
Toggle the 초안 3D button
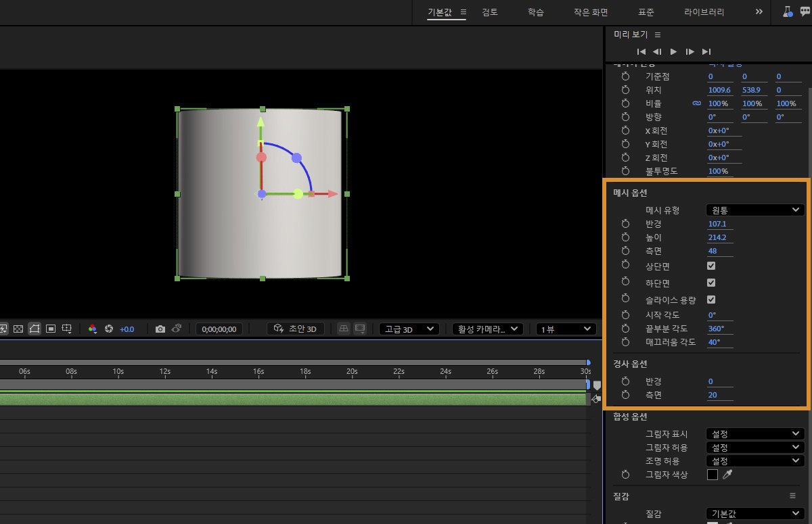tap(295, 329)
